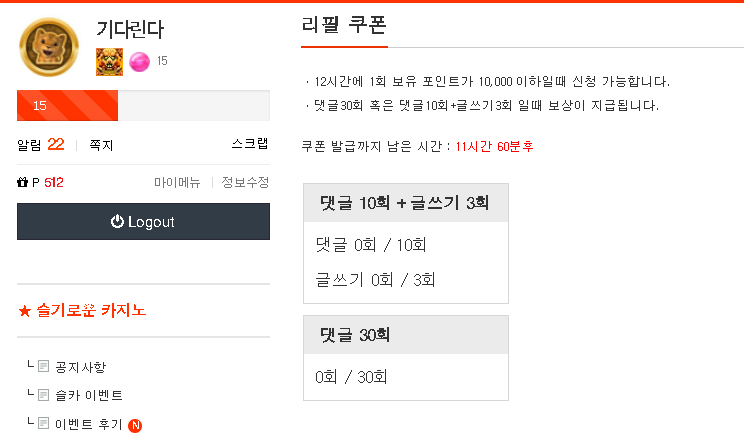Open the 슬카 이벤트 board

point(89,395)
